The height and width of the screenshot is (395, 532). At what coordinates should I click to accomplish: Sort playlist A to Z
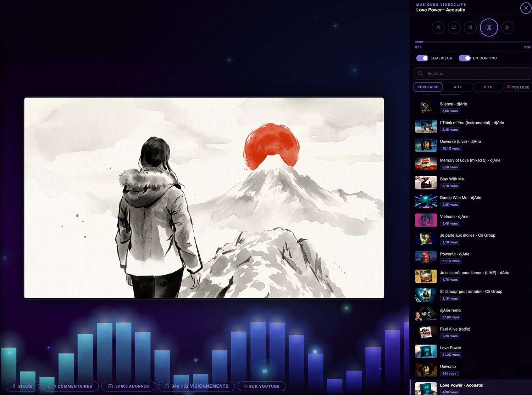pyautogui.click(x=458, y=87)
